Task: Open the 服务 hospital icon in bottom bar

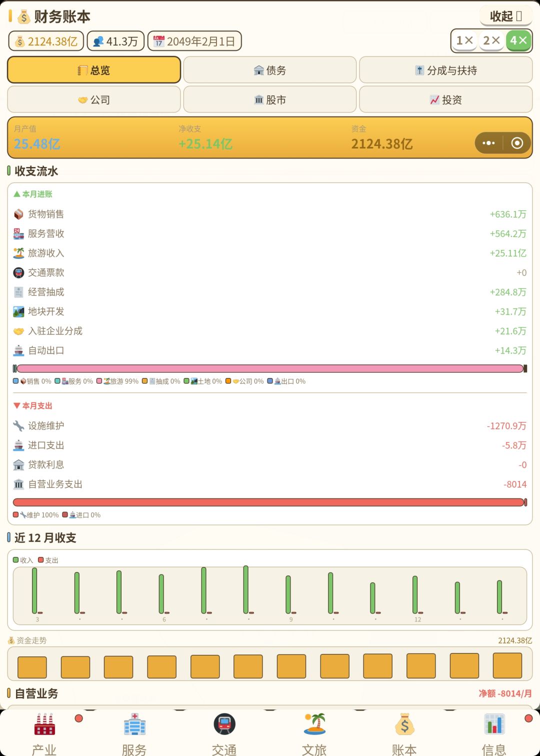Action: pyautogui.click(x=134, y=724)
